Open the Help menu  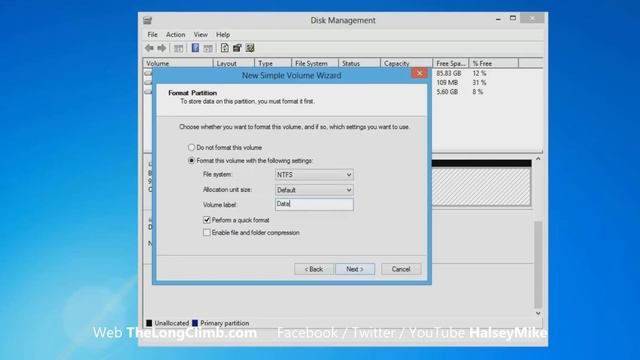[x=223, y=35]
